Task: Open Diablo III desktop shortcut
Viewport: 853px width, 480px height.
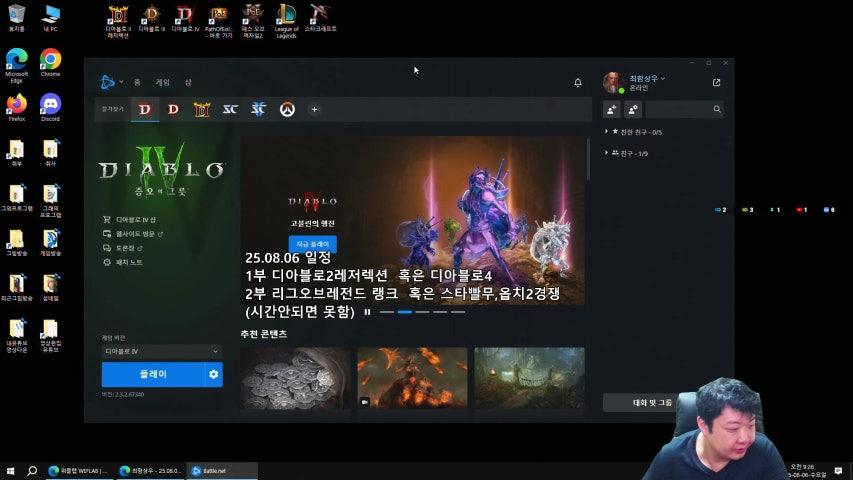Action: click(x=151, y=19)
